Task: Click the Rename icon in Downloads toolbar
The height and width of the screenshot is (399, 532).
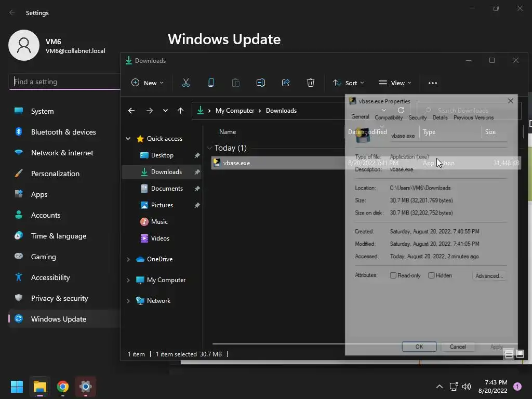Action: coord(261,83)
